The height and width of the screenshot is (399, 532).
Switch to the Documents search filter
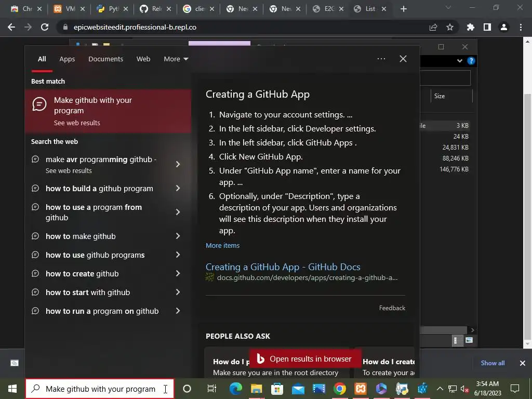pyautogui.click(x=105, y=59)
